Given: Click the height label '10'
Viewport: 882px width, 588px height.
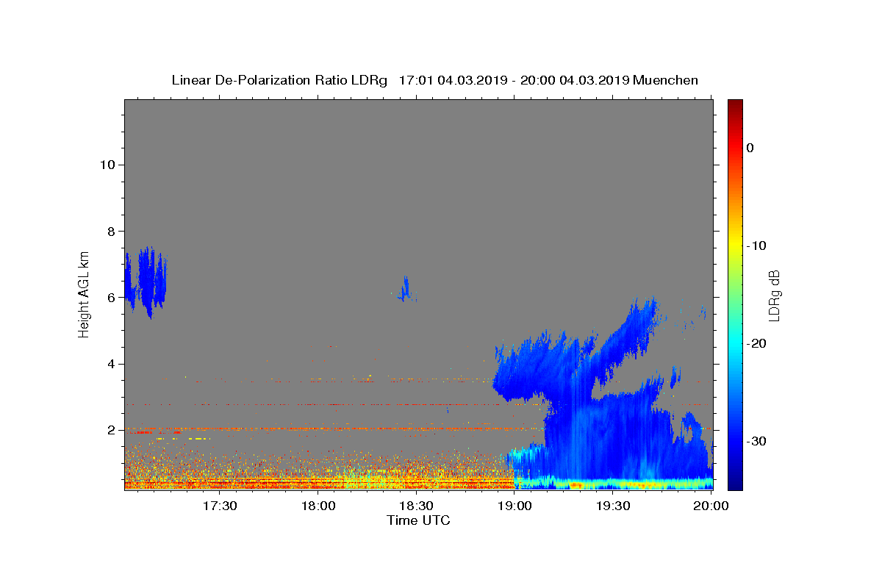Looking at the screenshot, I should coord(107,165).
